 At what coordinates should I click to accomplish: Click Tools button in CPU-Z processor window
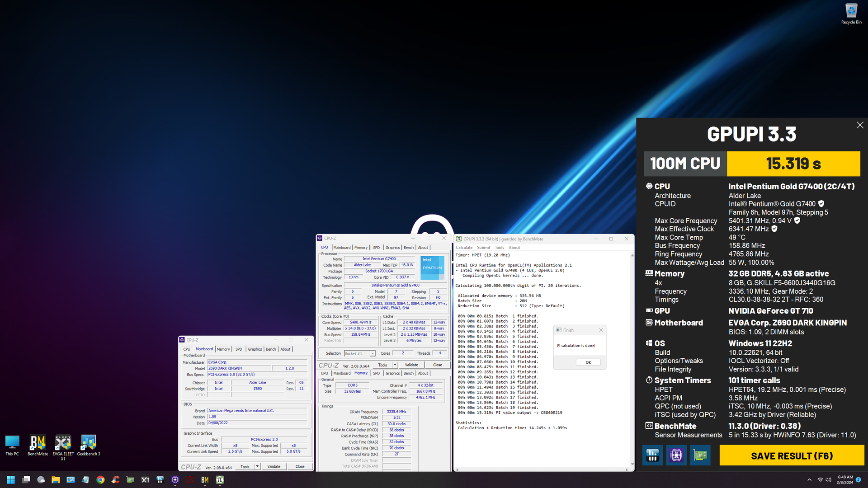[x=382, y=365]
